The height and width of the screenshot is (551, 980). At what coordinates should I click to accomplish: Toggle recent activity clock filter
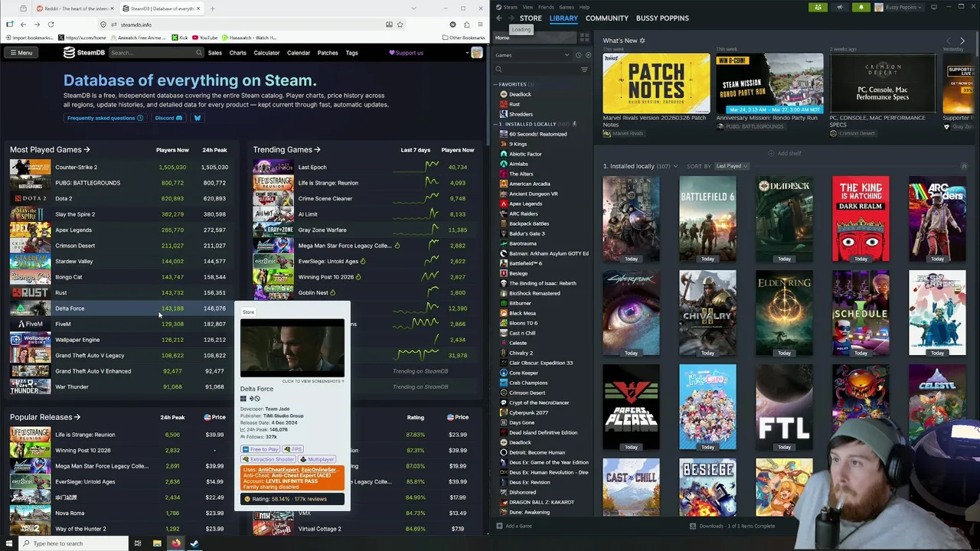coord(578,55)
